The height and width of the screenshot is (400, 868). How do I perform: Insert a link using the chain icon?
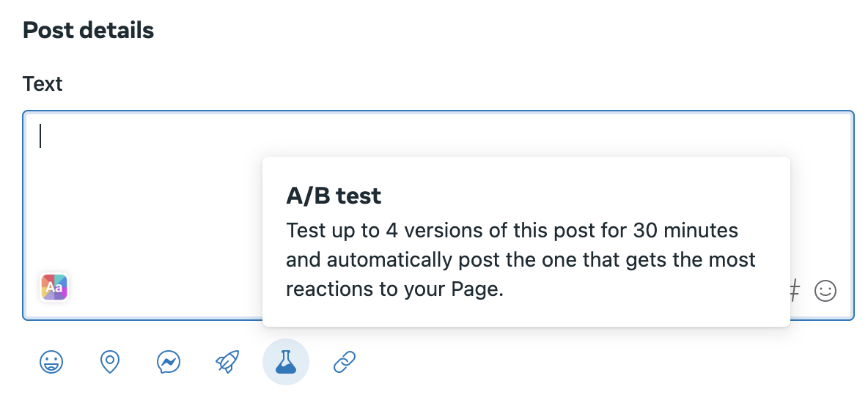345,363
